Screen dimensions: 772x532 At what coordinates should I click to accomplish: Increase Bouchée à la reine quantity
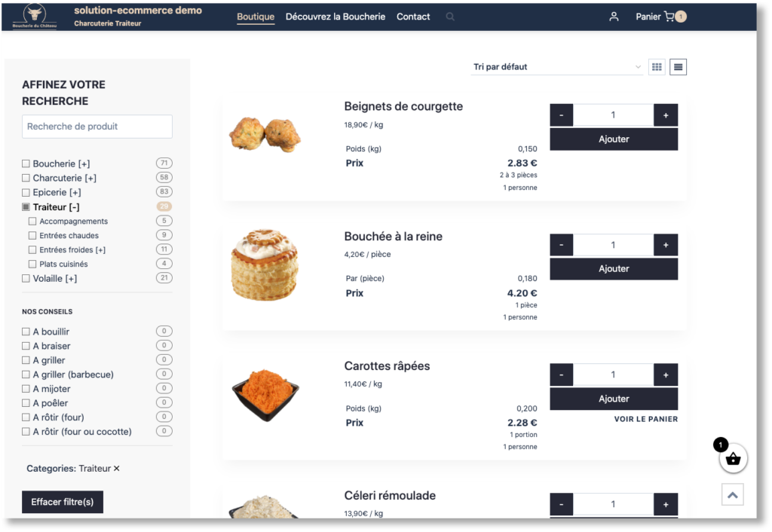pyautogui.click(x=666, y=245)
